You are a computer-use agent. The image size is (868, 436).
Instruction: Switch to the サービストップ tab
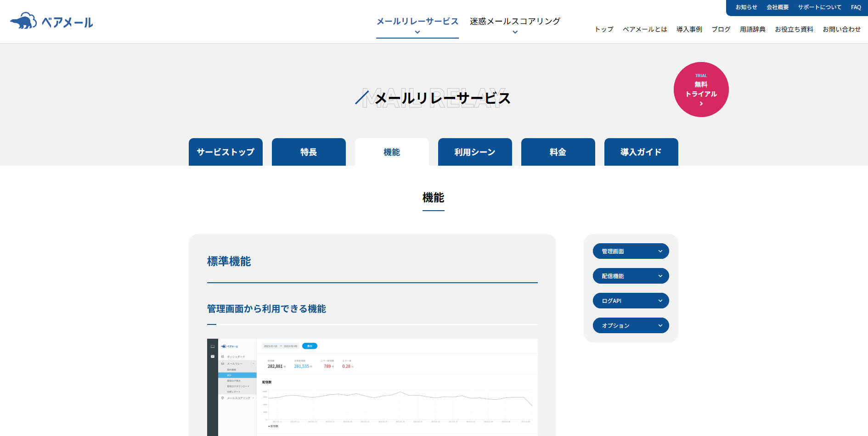point(225,152)
